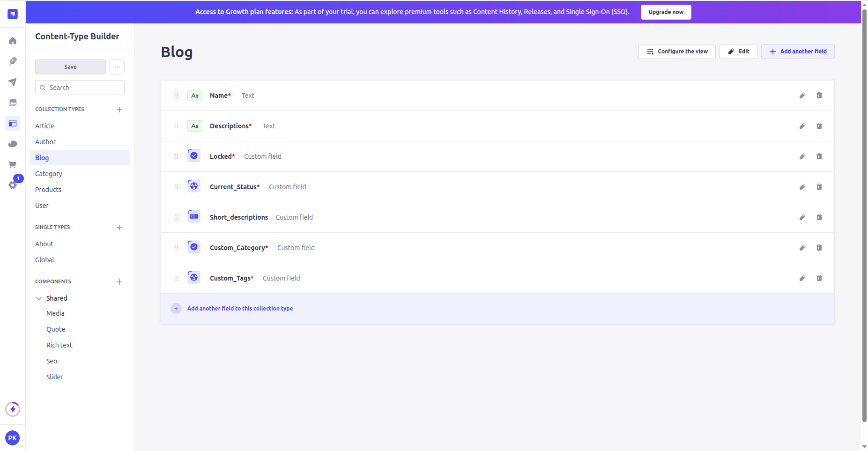Open the more options button beside Save
This screenshot has width=868, height=451.
coord(117,67)
